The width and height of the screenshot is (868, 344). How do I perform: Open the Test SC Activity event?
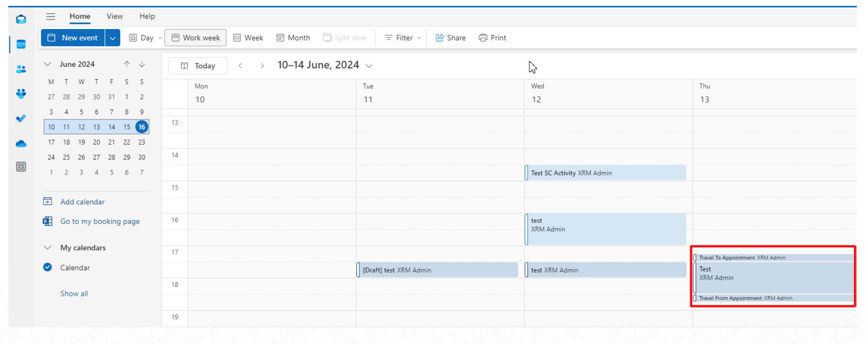point(605,173)
